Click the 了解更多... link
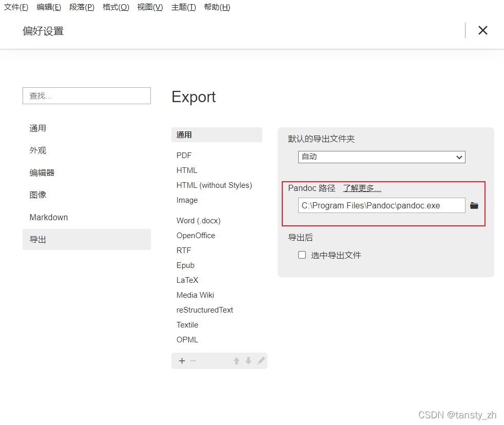Image resolution: width=504 pixels, height=425 pixels. [x=362, y=188]
